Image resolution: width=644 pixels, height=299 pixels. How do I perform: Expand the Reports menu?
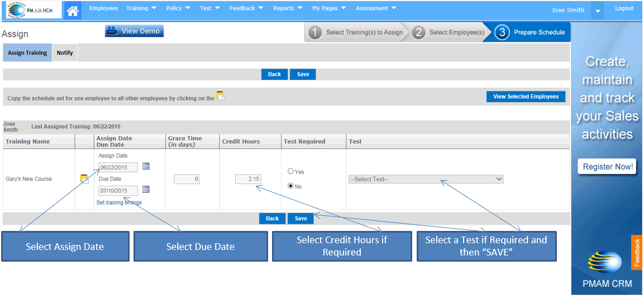coord(288,8)
